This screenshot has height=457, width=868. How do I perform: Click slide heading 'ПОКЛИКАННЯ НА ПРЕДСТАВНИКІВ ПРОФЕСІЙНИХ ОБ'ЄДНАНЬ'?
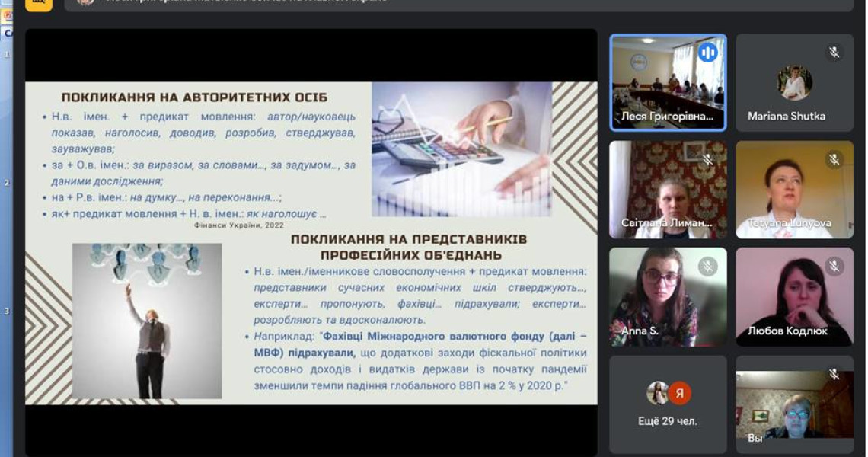(x=409, y=247)
